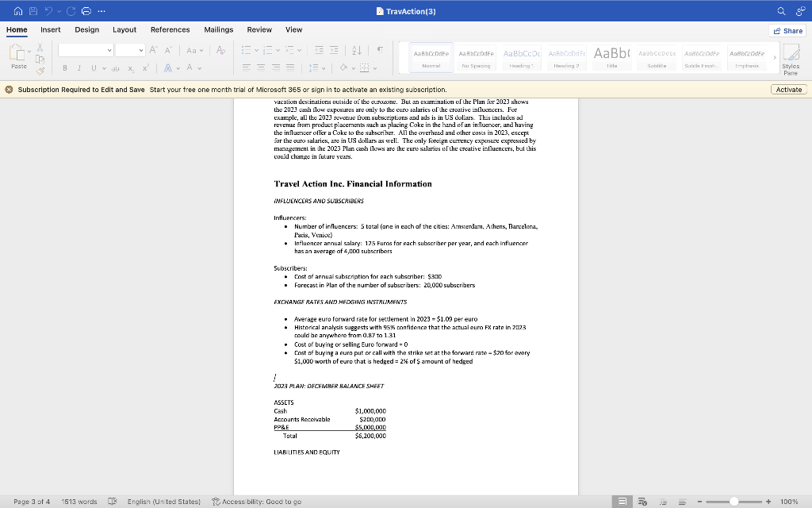Click the Accessibility: Good to go status
812x508 pixels.
256,502
